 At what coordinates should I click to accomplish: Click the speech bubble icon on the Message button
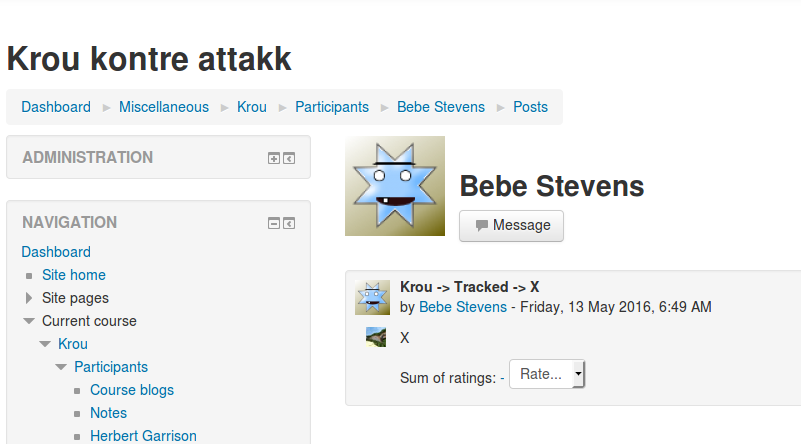[481, 225]
